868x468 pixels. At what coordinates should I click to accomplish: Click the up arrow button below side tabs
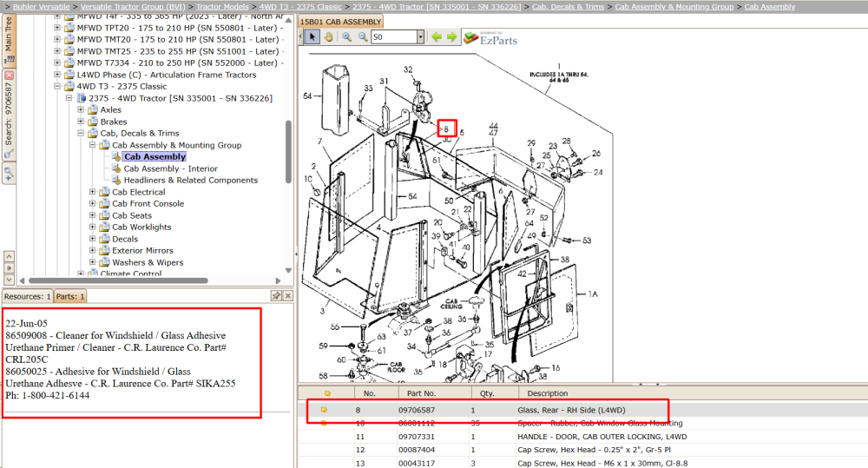pos(9,256)
